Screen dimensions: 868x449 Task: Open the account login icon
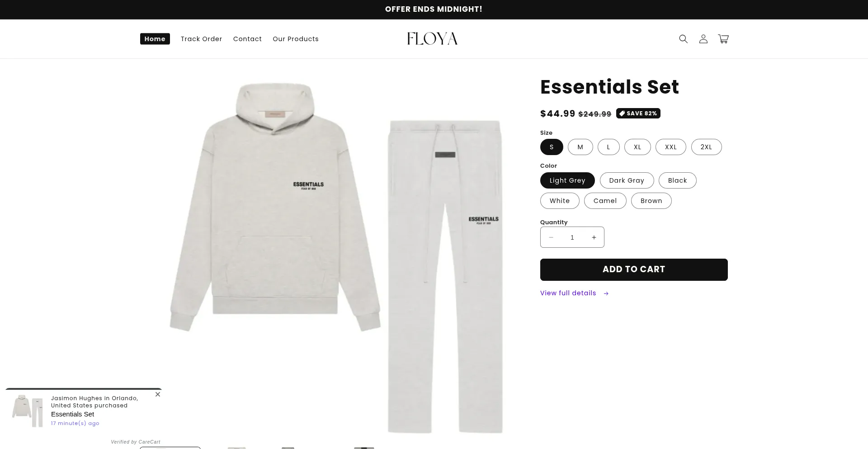703,39
